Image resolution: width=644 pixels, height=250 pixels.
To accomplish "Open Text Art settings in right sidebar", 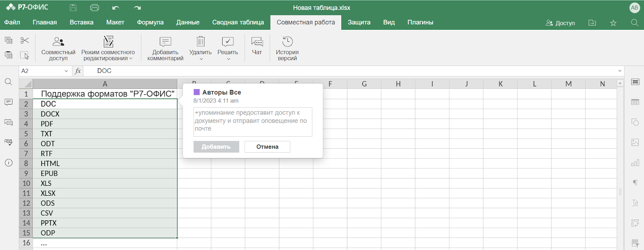I will (635, 203).
